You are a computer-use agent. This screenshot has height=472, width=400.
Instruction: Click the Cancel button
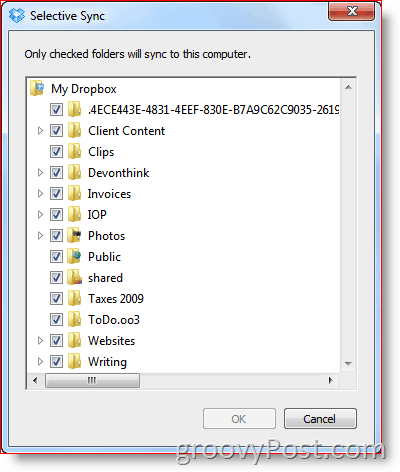[x=320, y=419]
